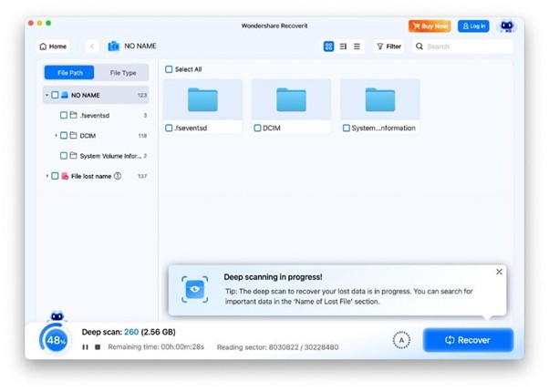Viewport: 549px width, 392px height.
Task: Check the .fseventsd checkbox in the sidebar tree
Action: pos(64,116)
